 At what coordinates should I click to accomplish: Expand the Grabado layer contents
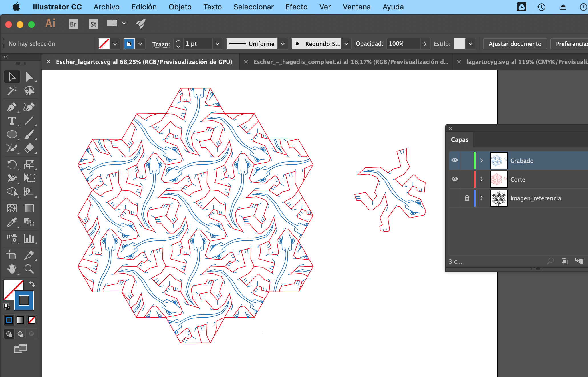tap(482, 160)
